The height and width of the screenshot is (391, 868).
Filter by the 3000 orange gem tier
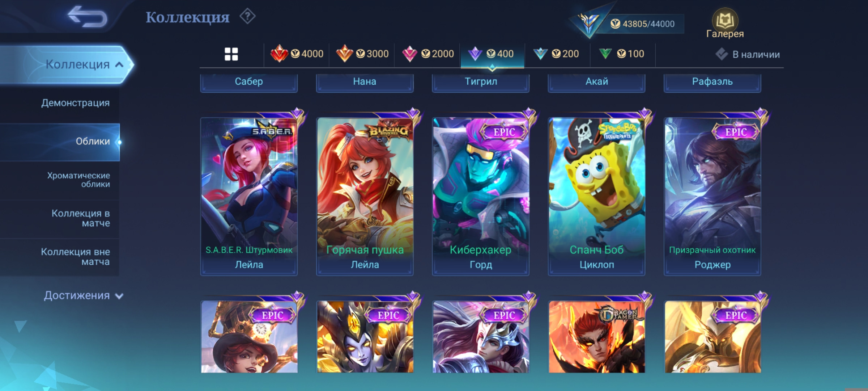(362, 54)
